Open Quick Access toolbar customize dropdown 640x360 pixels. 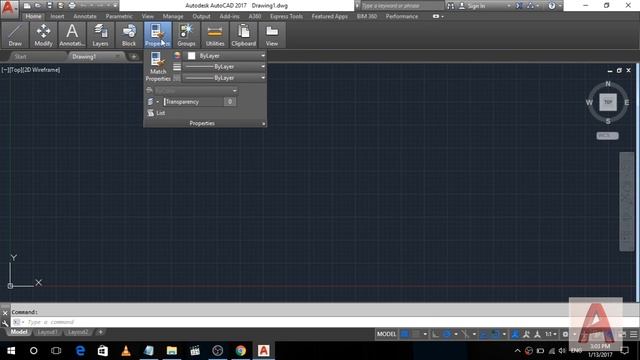click(116, 6)
